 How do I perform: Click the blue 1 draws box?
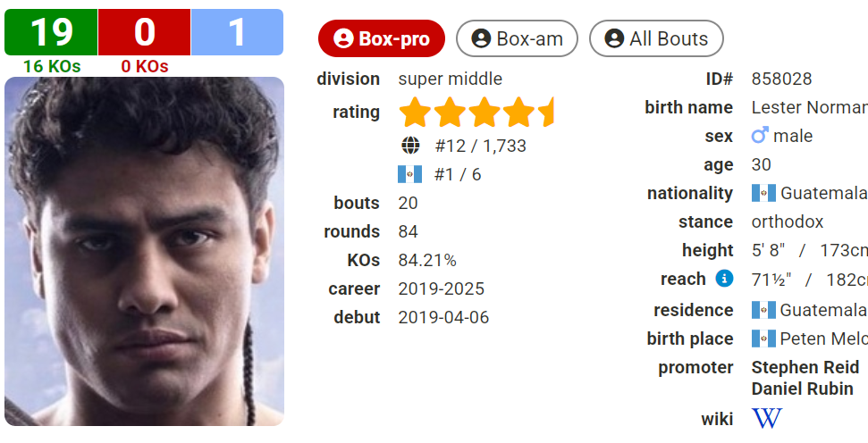click(237, 32)
